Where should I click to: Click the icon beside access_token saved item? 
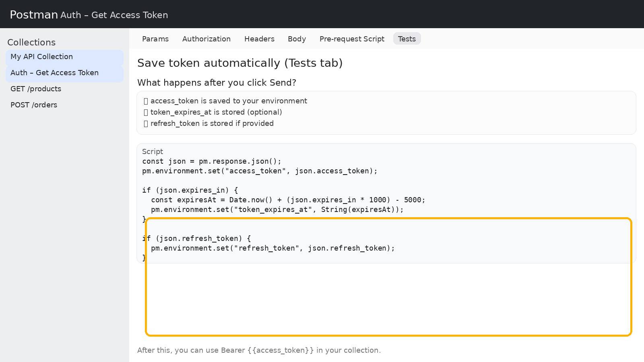tap(146, 101)
